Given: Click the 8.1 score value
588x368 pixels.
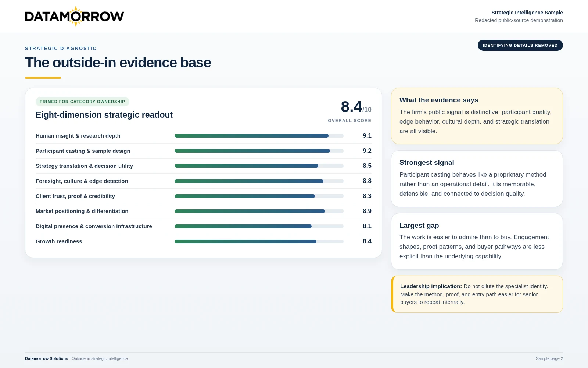Looking at the screenshot, I should (367, 226).
